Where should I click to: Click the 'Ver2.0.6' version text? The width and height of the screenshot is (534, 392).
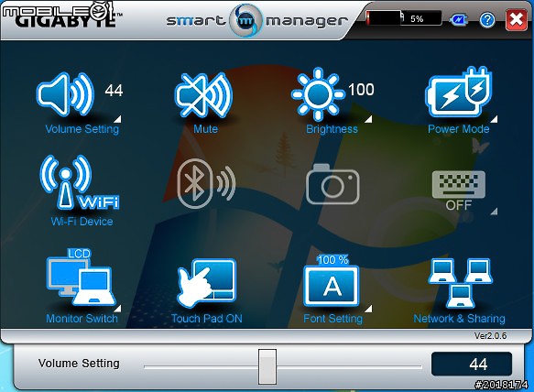(490, 336)
